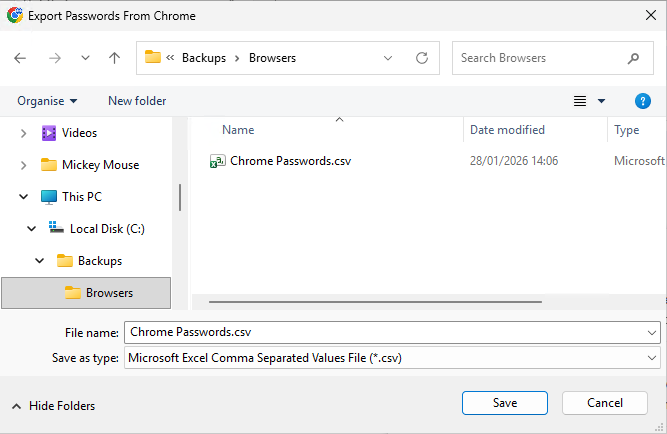Click the folder icon in address bar
The image size is (667, 434).
click(x=153, y=57)
